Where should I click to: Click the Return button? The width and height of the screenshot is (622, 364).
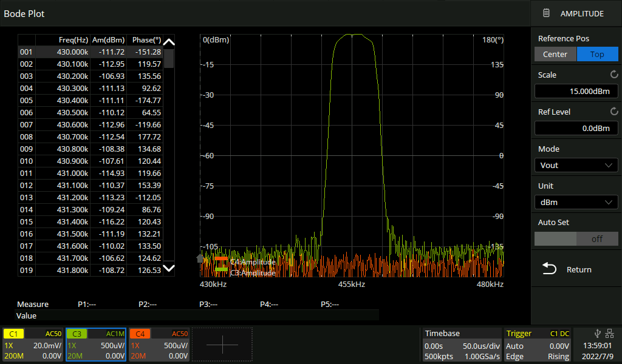click(576, 269)
